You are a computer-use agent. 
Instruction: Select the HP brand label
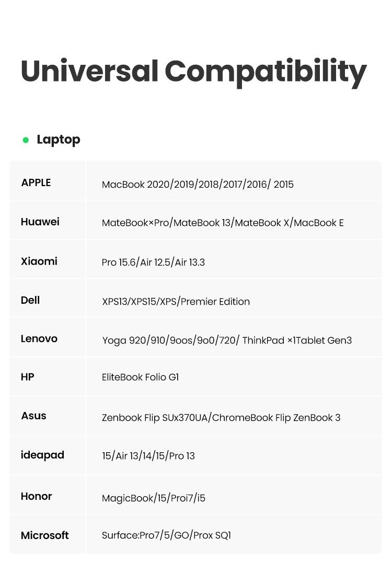[27, 377]
